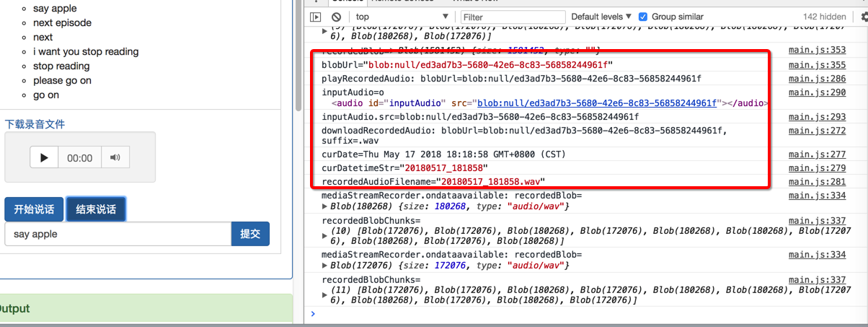
Task: Clear the console with the ban icon
Action: coord(337,17)
